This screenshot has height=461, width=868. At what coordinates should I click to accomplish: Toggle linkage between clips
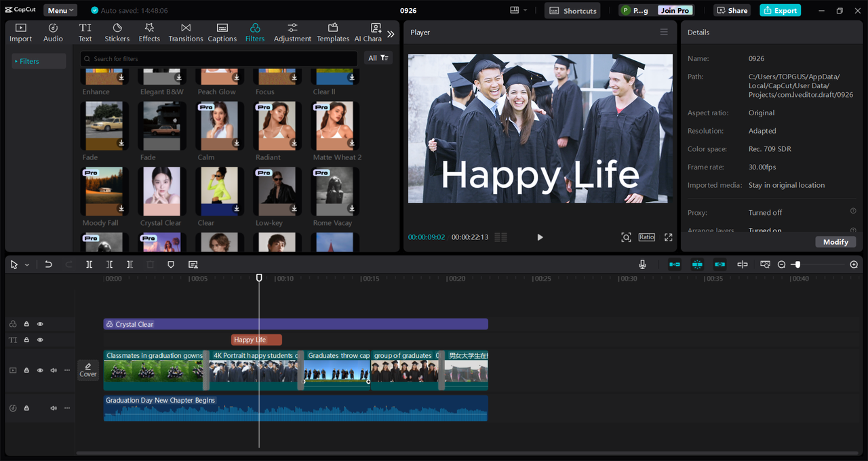point(719,264)
